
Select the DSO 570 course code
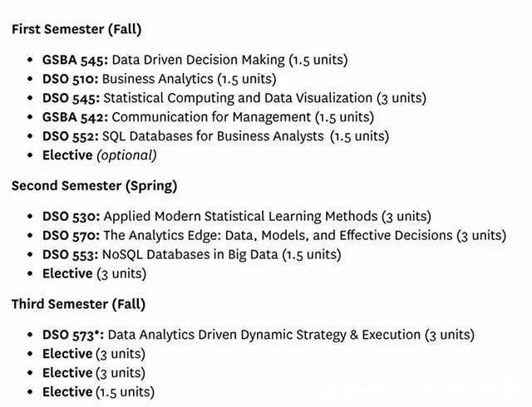click(x=70, y=235)
